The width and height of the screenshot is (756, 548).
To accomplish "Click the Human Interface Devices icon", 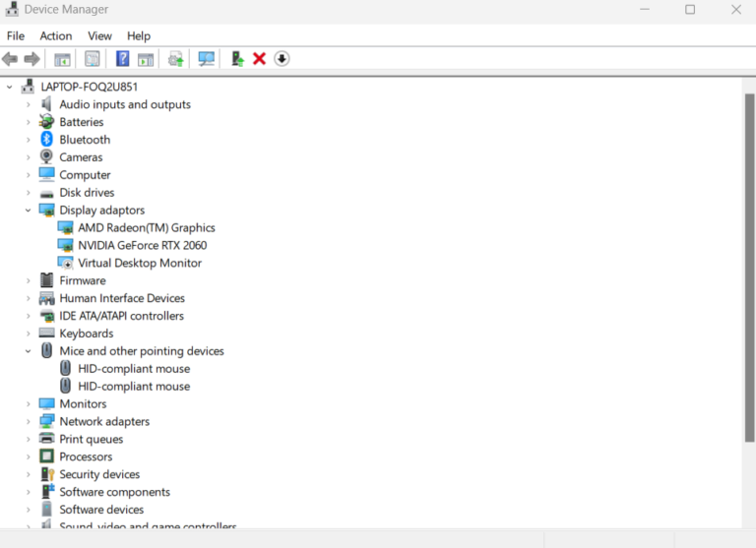I will (x=47, y=298).
